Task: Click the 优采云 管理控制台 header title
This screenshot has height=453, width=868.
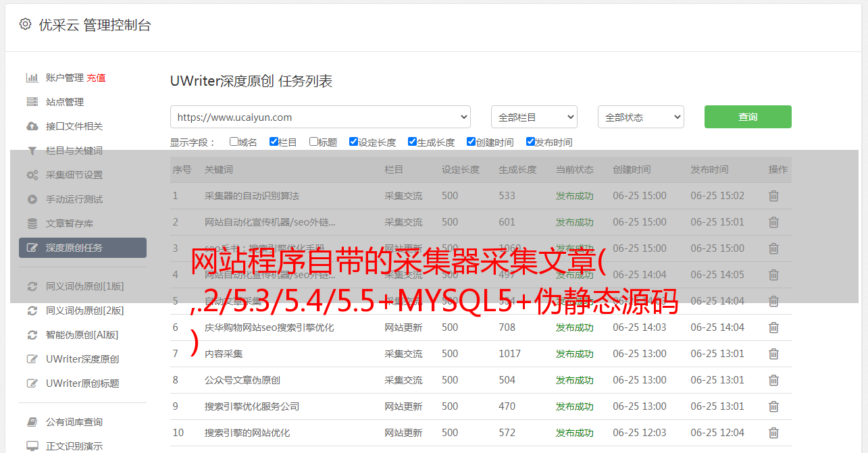Action: [x=95, y=25]
